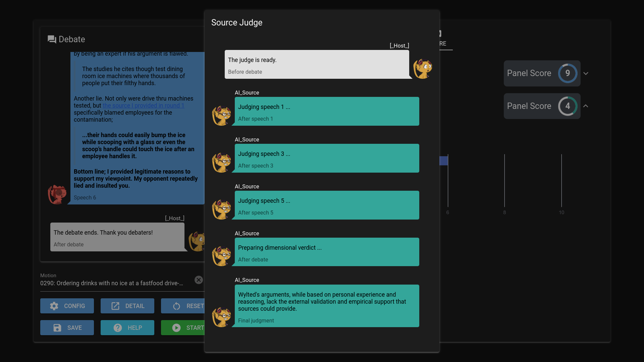Collapse the Panel Score 4 chevron
Image resolution: width=644 pixels, height=362 pixels.
[x=586, y=106]
